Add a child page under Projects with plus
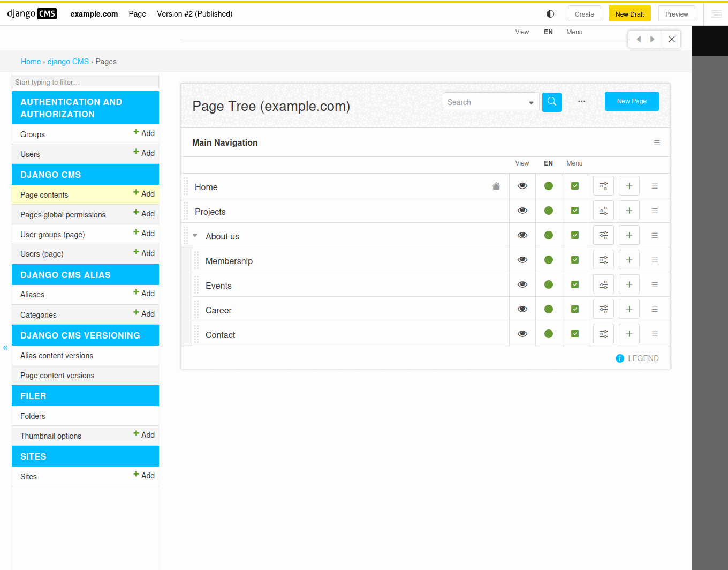The width and height of the screenshot is (728, 570). [629, 211]
